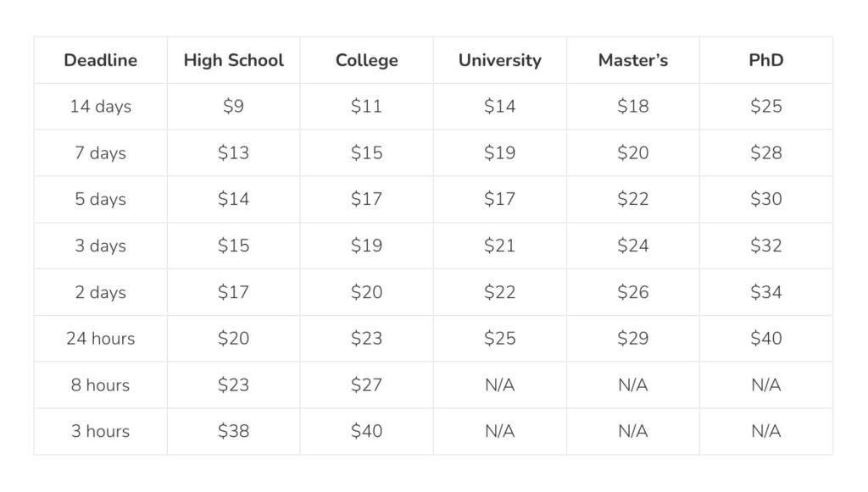Click the College column header

pos(366,60)
